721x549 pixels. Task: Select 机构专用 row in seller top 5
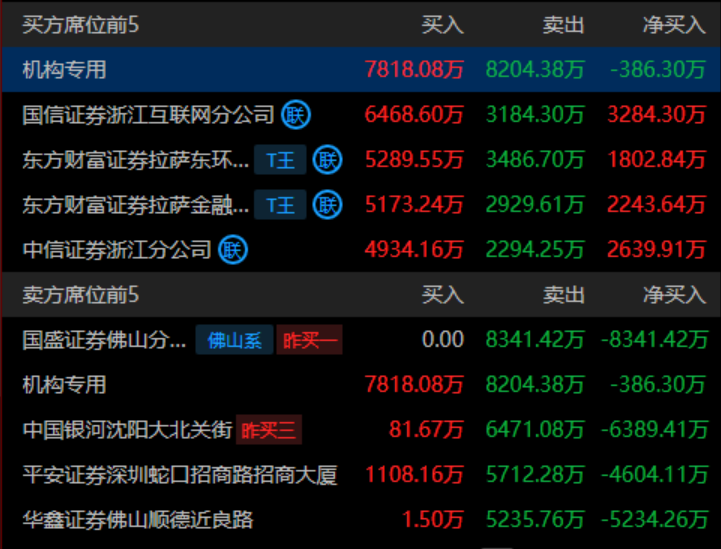click(361, 384)
